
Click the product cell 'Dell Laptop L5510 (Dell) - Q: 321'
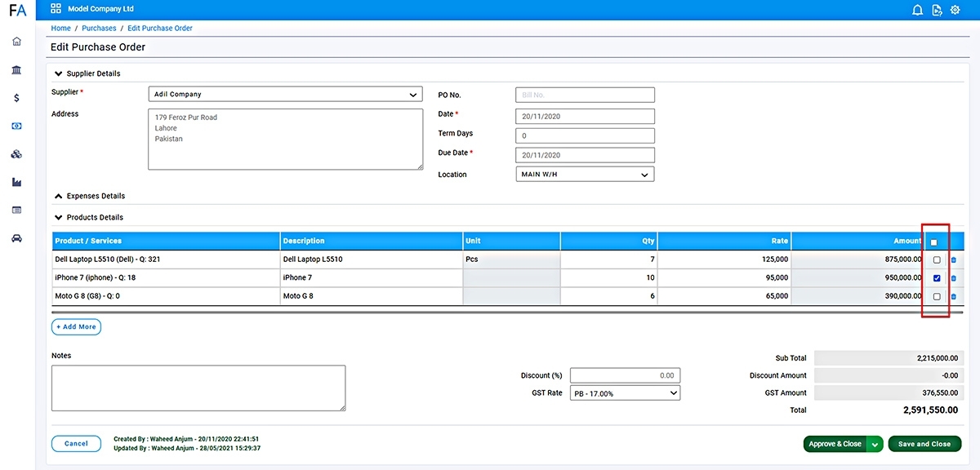pos(166,259)
